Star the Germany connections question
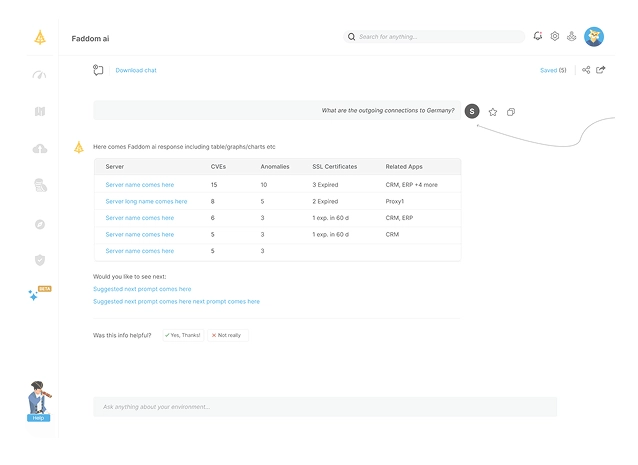Viewport: 638px width, 465px height. 493,112
